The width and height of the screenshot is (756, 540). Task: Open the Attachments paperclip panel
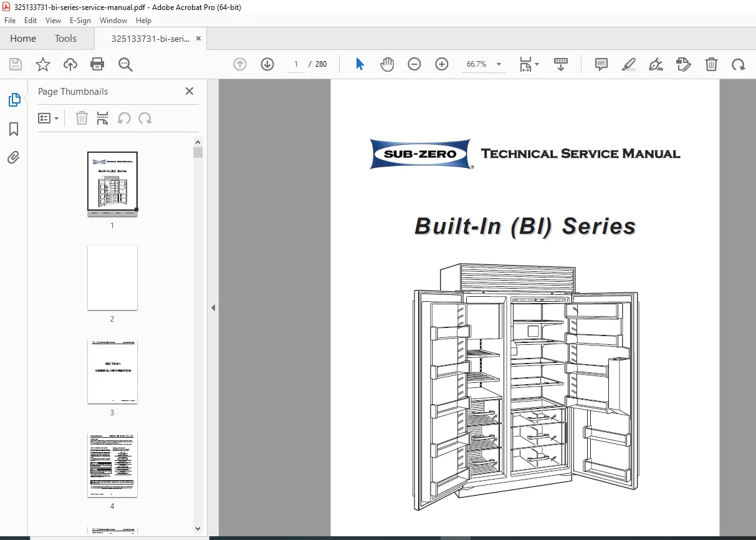point(14,158)
